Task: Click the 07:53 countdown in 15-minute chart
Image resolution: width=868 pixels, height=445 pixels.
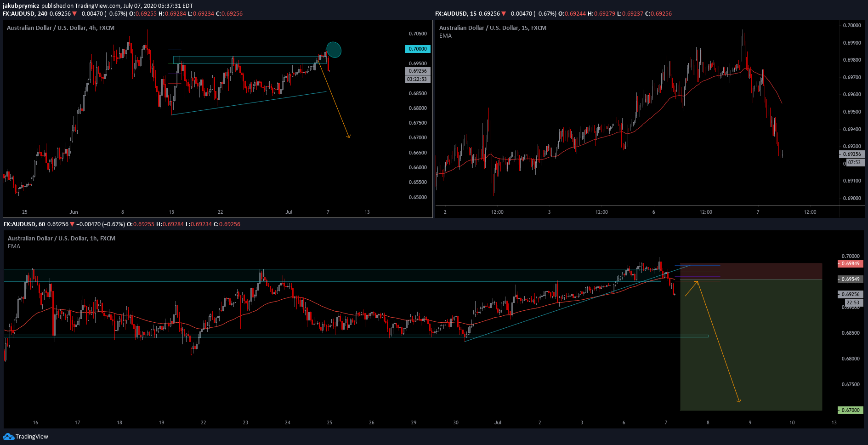Action: 854,163
